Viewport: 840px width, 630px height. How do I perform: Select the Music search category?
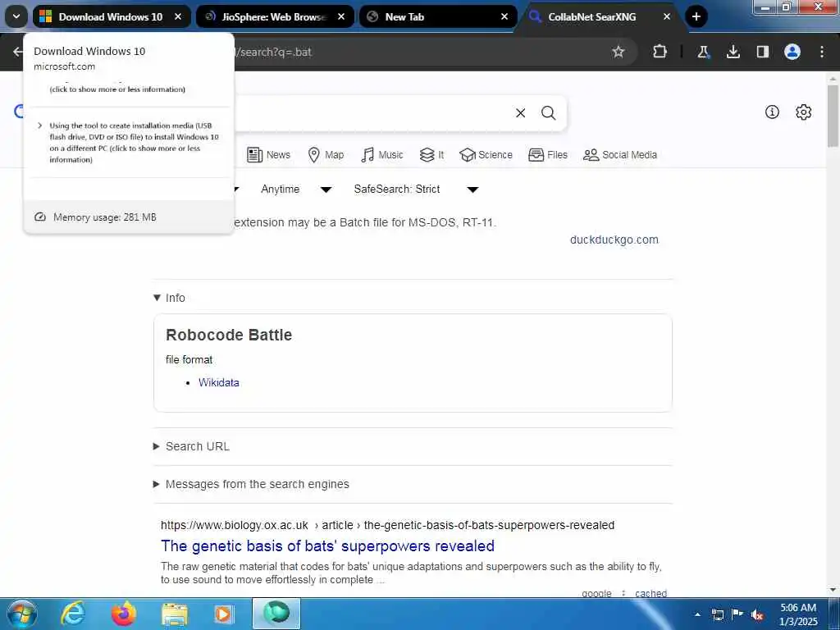tap(382, 155)
